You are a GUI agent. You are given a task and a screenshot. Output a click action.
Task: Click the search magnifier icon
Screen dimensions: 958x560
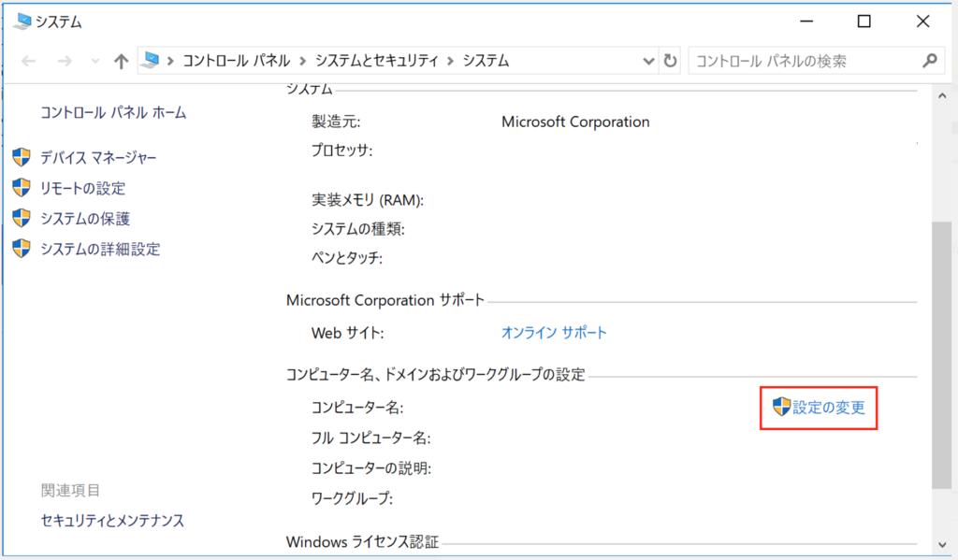931,60
